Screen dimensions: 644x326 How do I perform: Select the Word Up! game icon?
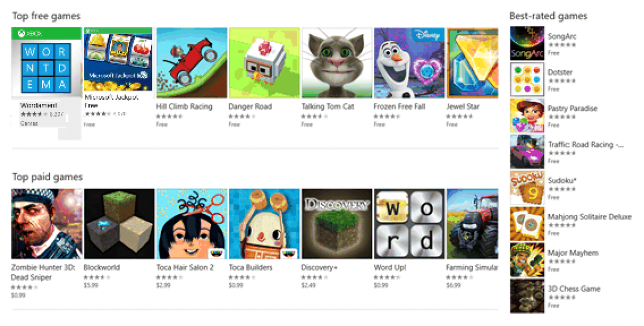[x=409, y=224]
